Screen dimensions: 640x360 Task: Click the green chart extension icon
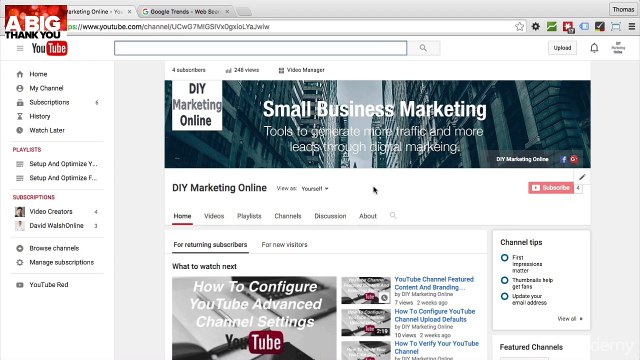[551, 27]
